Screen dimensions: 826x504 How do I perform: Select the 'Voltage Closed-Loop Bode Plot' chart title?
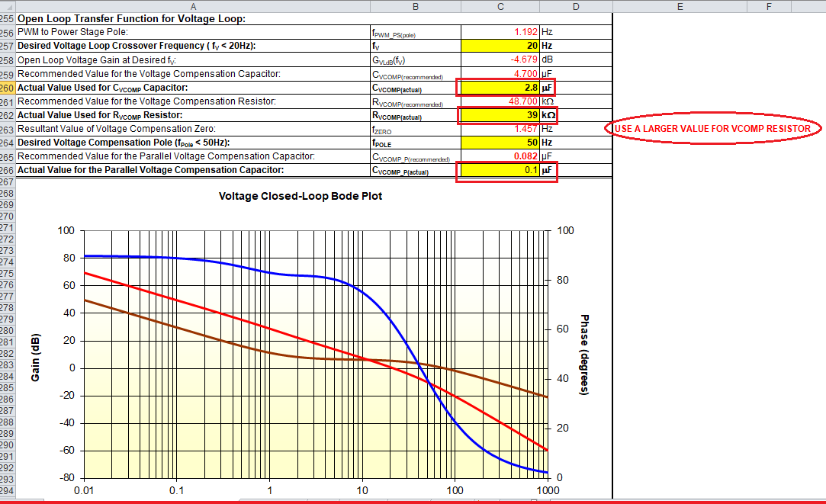click(x=301, y=196)
